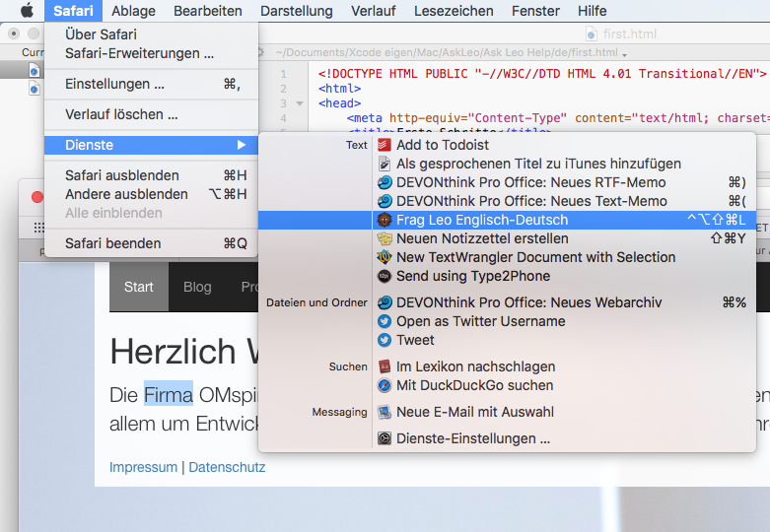This screenshot has width=770, height=532.
Task: Click the sticky note icon for Neuen Notizzettel
Action: coord(385,238)
